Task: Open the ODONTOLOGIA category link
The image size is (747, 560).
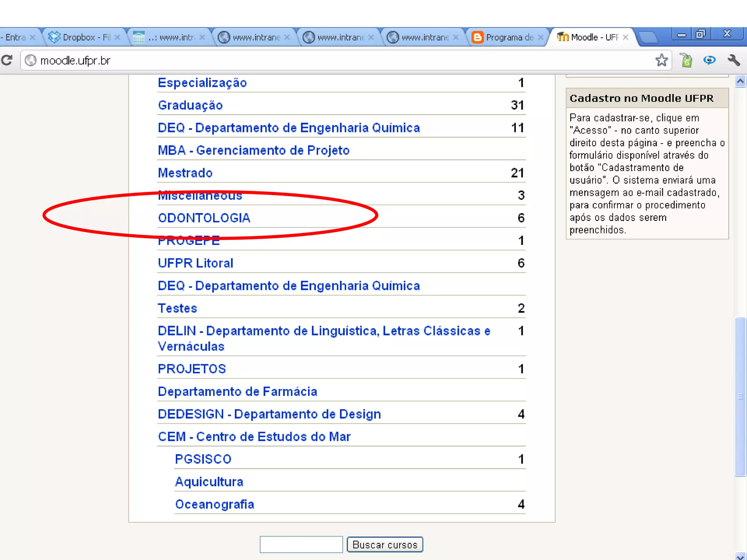Action: [x=204, y=218]
